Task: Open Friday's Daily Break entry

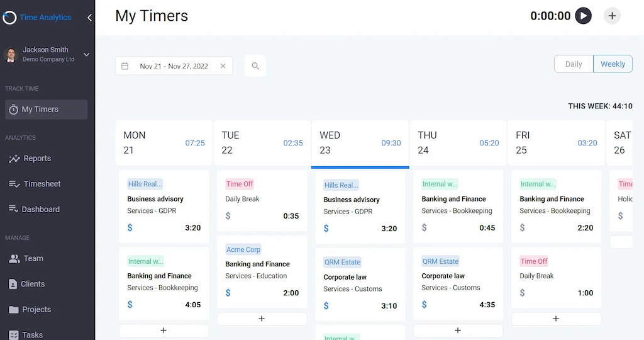Action: 557,278
